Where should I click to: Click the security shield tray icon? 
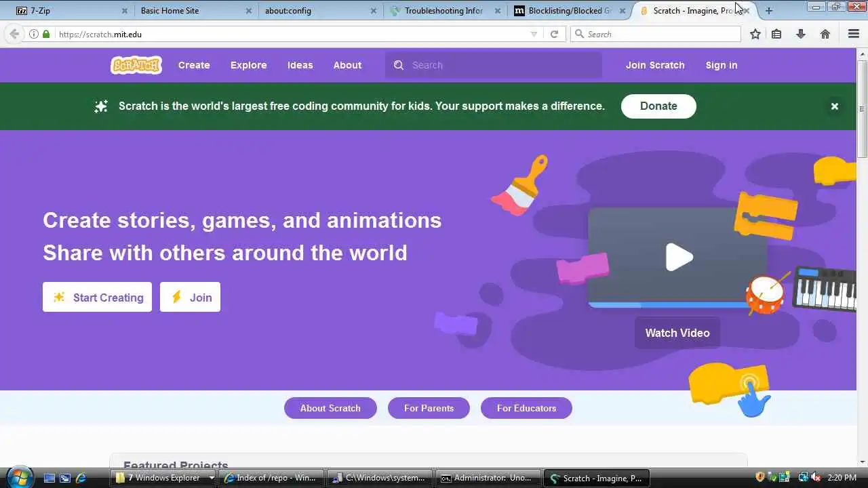coord(760,477)
